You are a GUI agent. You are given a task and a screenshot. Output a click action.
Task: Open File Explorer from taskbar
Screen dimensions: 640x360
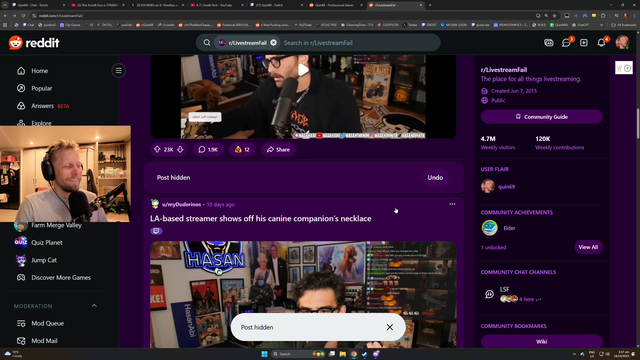point(342,354)
